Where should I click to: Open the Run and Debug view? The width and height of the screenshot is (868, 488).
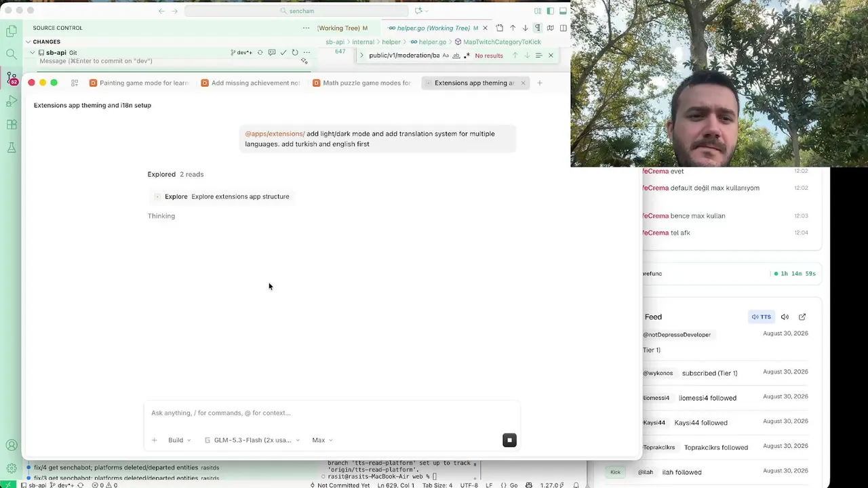(12, 102)
